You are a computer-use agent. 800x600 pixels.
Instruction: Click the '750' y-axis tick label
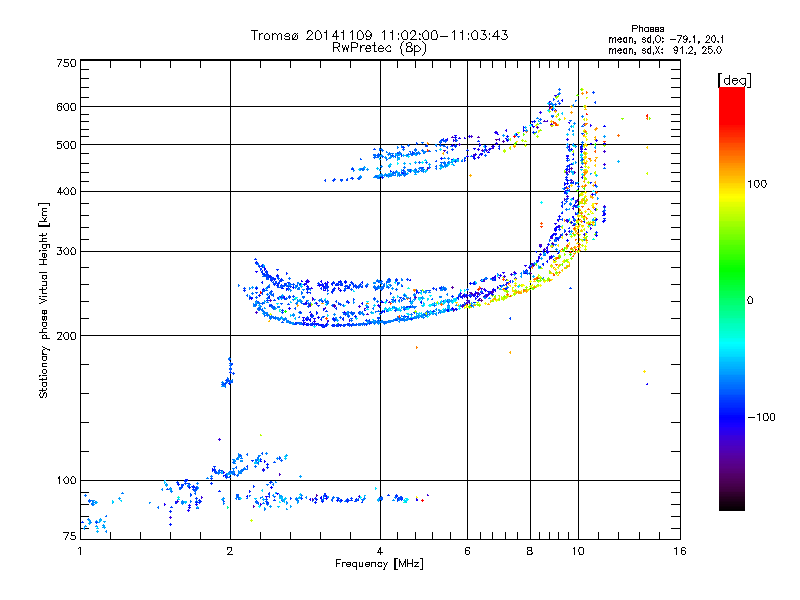[x=66, y=63]
